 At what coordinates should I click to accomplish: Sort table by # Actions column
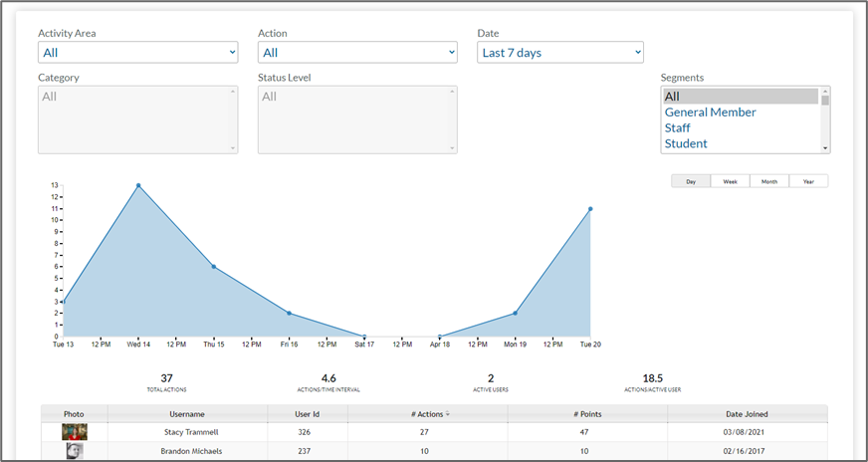(431, 413)
